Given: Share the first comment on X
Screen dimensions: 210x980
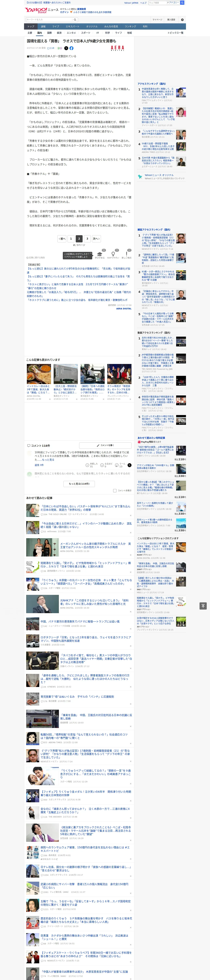Looking at the screenshot, I should coord(130,465).
